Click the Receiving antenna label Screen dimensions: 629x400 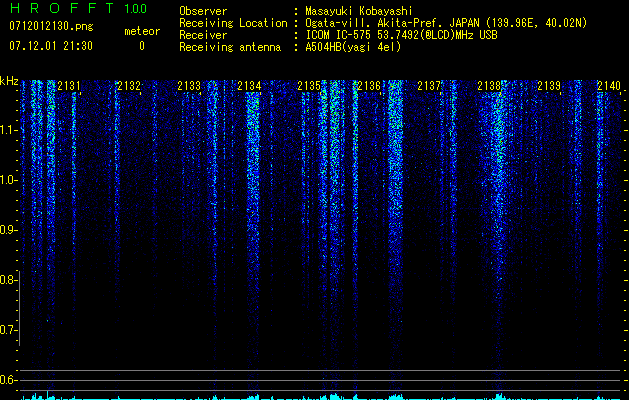pyautogui.click(x=230, y=47)
